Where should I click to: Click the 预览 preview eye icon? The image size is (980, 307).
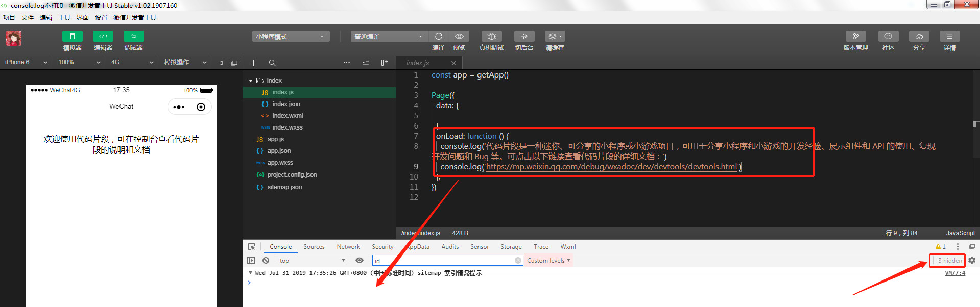coord(459,36)
